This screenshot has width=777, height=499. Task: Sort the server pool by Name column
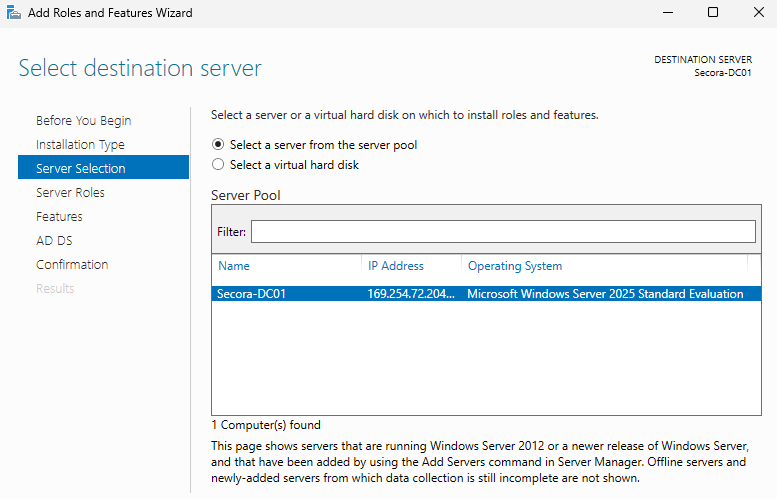click(x=234, y=266)
